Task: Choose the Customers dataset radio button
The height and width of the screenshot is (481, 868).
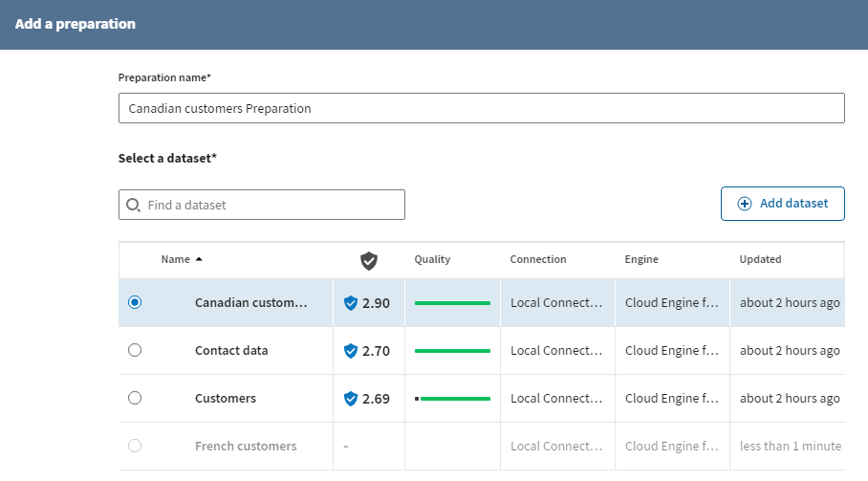Action: tap(135, 398)
